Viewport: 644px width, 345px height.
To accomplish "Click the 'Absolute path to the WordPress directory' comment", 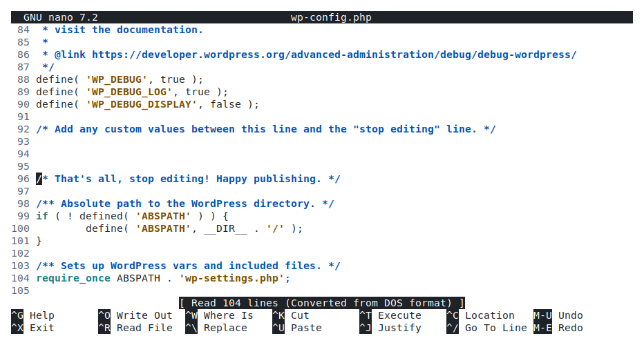I will click(185, 204).
